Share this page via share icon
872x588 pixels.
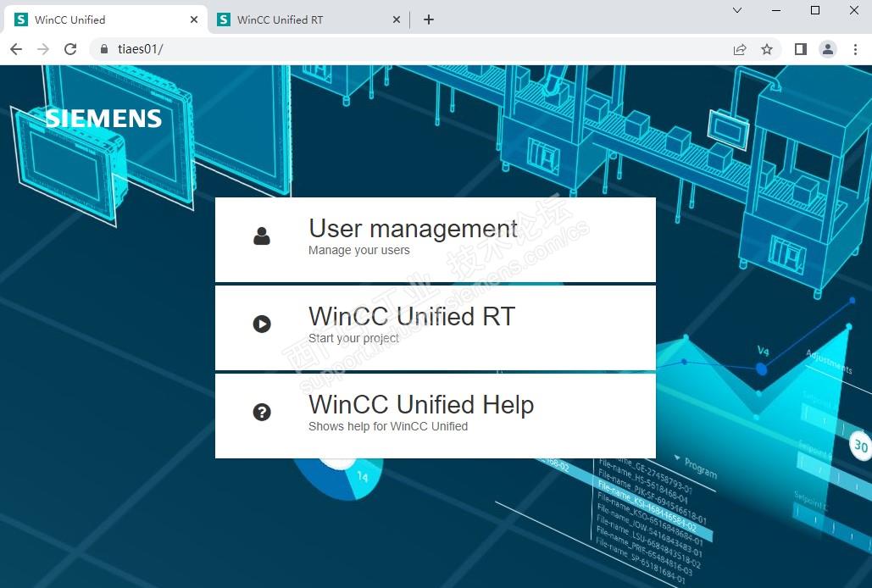point(740,49)
